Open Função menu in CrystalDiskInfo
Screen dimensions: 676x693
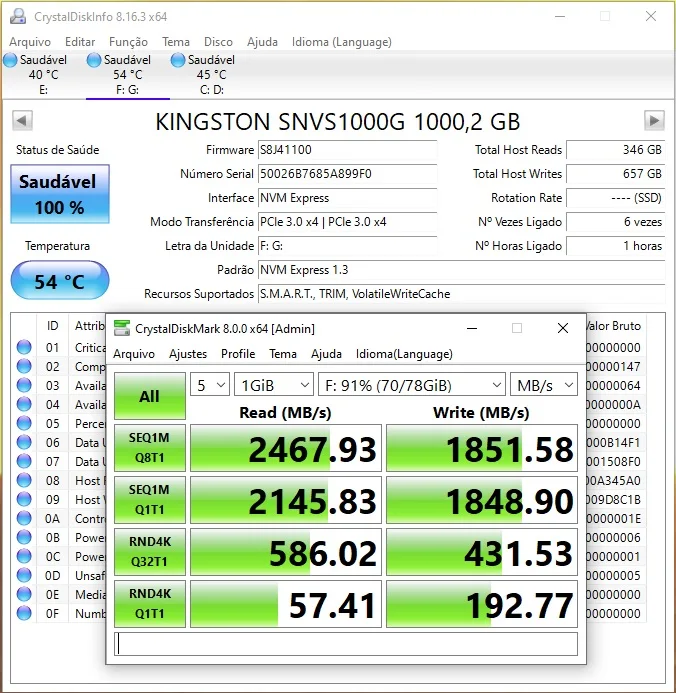tap(129, 42)
